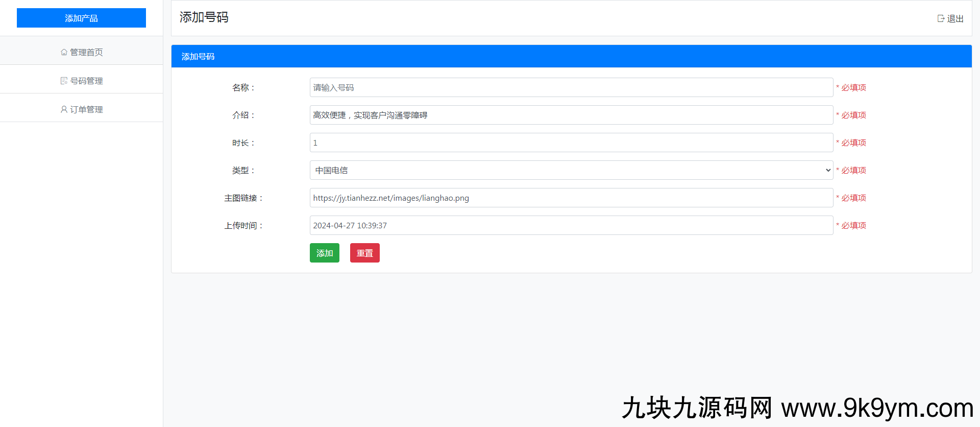Click the home icon beside 管理首页

point(64,52)
